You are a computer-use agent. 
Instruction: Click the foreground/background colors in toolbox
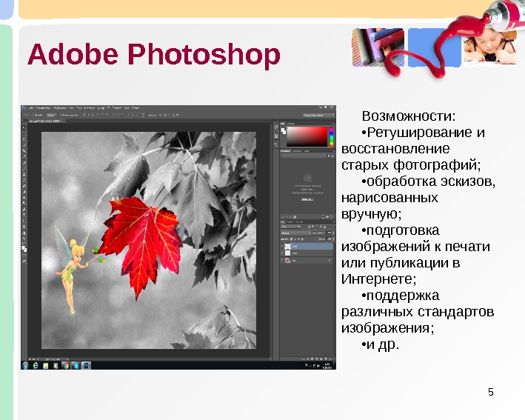tap(24, 248)
